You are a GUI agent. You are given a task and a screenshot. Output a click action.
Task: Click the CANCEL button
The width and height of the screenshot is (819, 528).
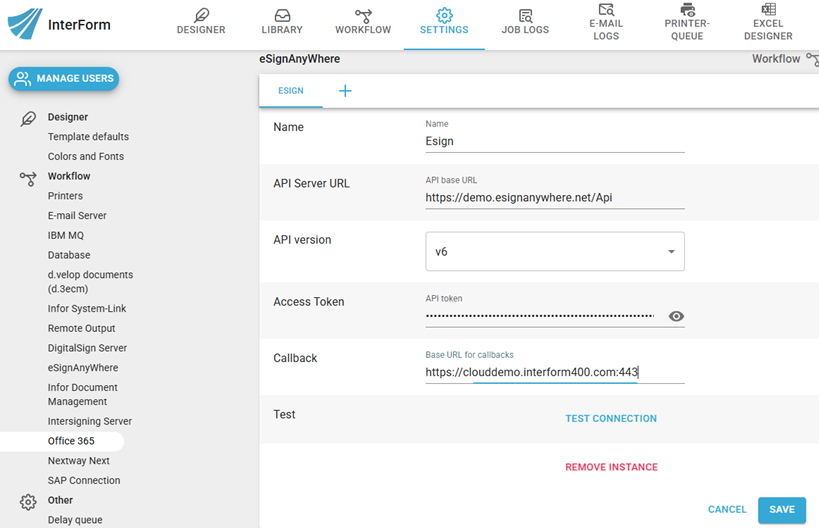727,509
